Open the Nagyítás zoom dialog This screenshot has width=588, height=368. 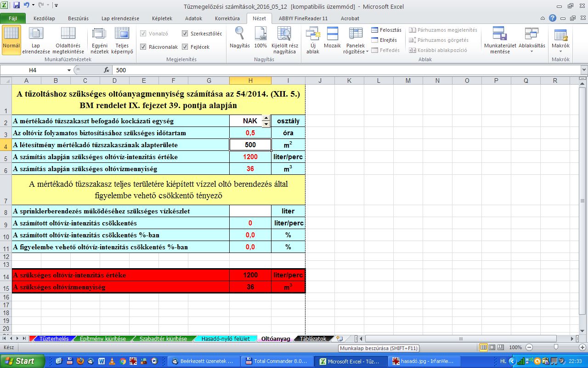tap(240, 38)
